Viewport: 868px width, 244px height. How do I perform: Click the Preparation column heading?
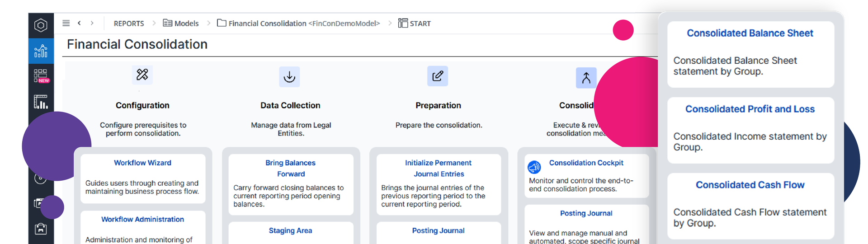[x=438, y=105]
